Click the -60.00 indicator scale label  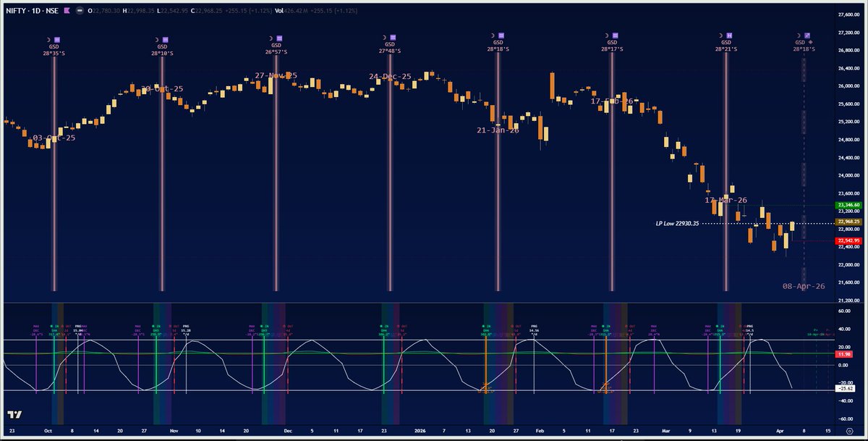tap(844, 419)
